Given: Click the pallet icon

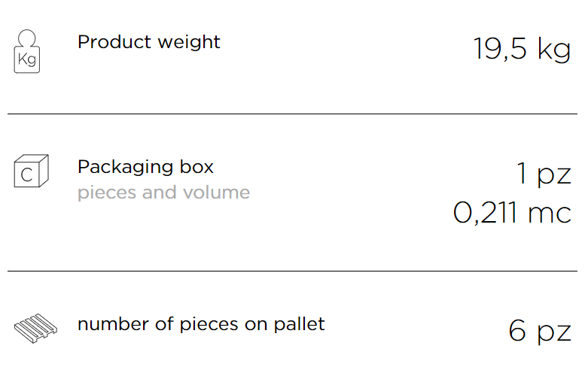Looking at the screenshot, I should coord(35,329).
